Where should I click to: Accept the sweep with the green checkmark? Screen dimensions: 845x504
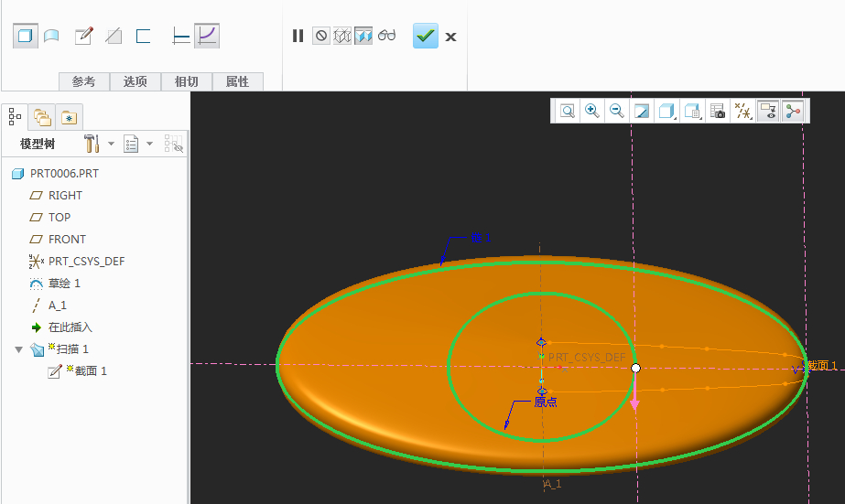(x=425, y=36)
